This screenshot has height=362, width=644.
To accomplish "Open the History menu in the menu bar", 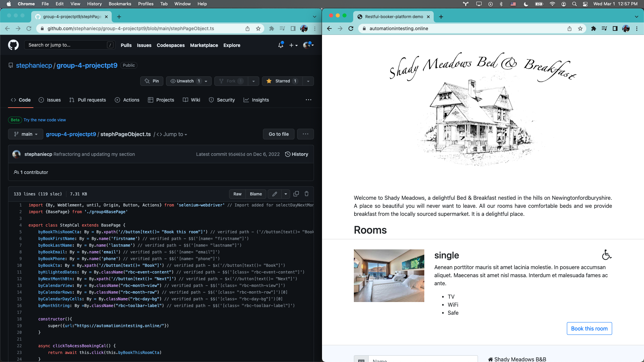I will (x=94, y=4).
